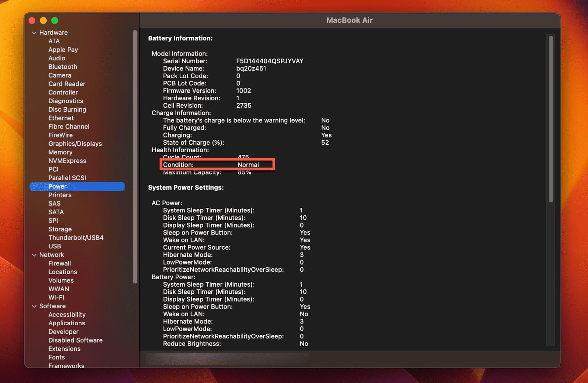This screenshot has width=588, height=383.
Task: Open Firewall settings report
Action: pos(60,263)
